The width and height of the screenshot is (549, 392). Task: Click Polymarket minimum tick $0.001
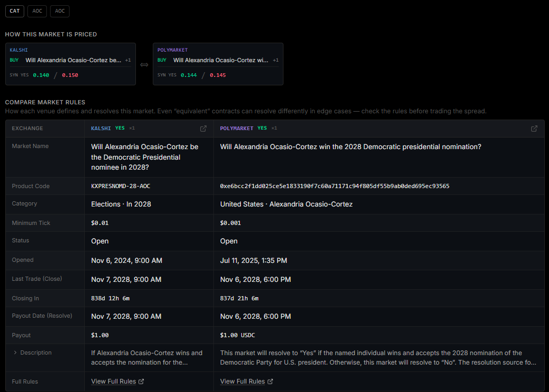point(230,223)
